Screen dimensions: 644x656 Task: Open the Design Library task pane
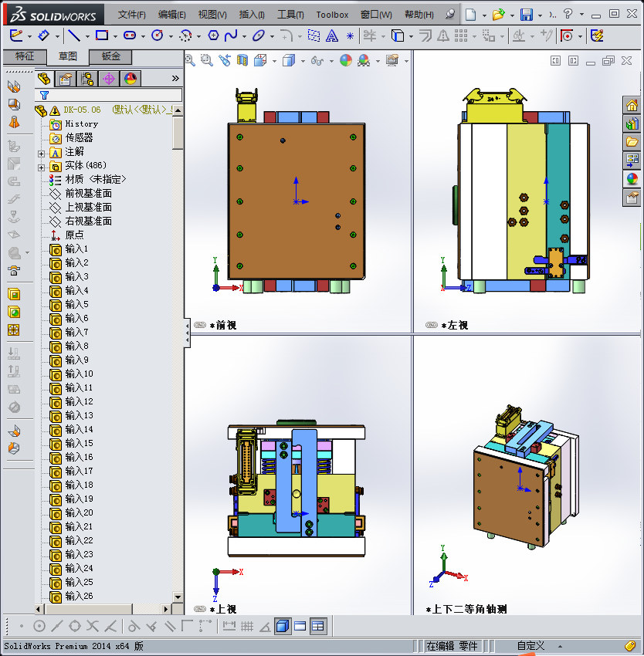[632, 123]
